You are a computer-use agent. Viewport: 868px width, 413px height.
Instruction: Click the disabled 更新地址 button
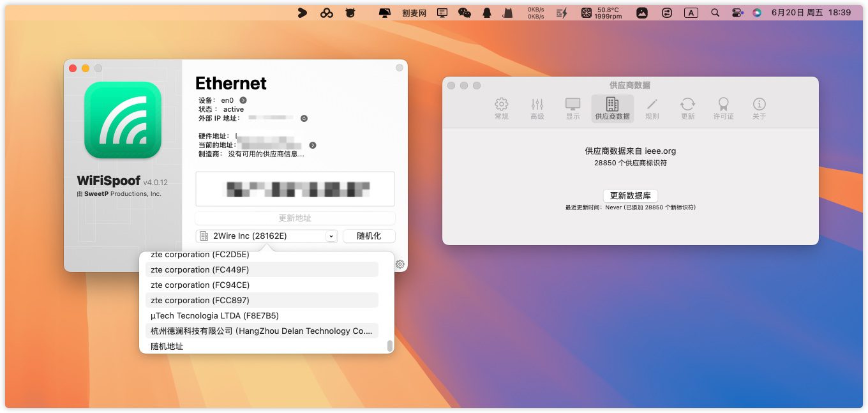click(x=295, y=218)
